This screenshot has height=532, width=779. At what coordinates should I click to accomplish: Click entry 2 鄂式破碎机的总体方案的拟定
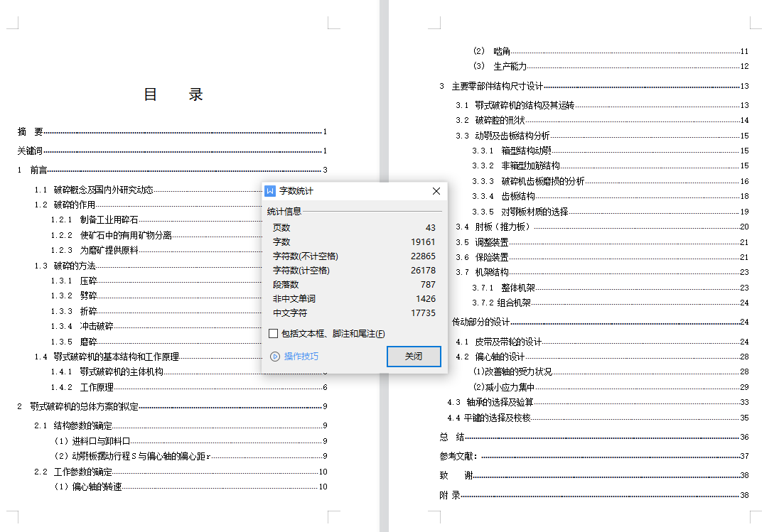point(173,406)
